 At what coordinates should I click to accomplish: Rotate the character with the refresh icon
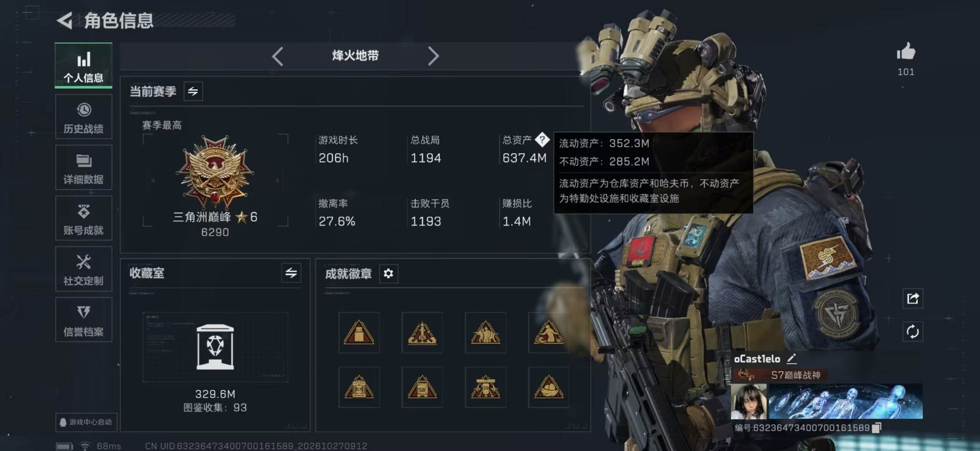click(x=913, y=332)
